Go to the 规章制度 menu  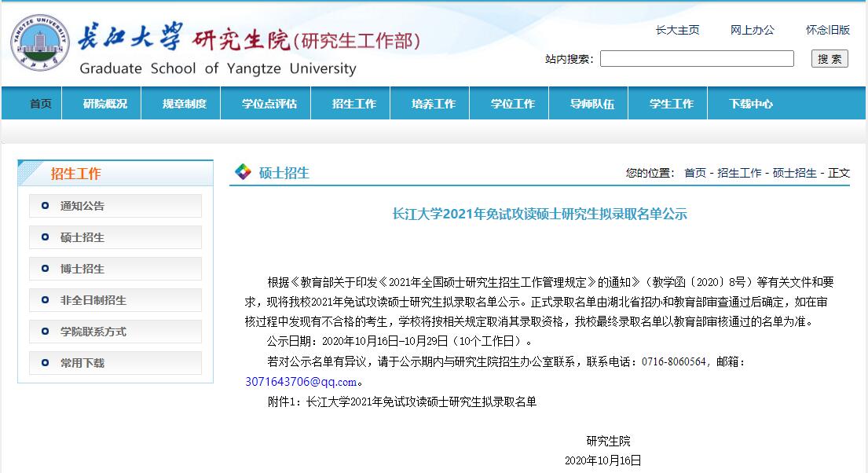(x=185, y=104)
